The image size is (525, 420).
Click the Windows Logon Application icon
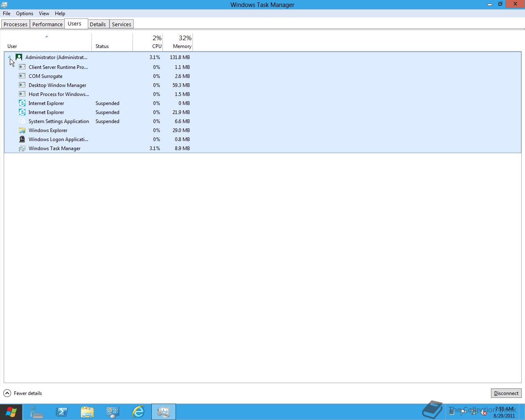point(22,139)
